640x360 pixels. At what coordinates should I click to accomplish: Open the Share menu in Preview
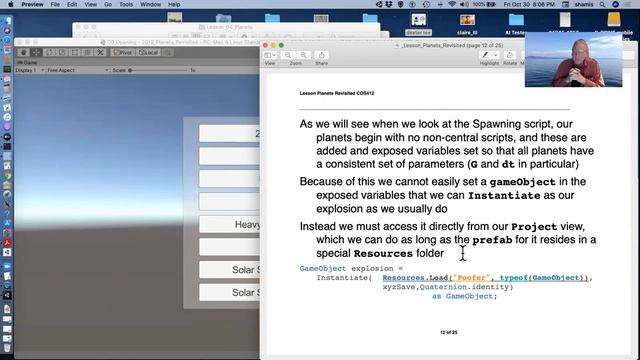[322, 55]
